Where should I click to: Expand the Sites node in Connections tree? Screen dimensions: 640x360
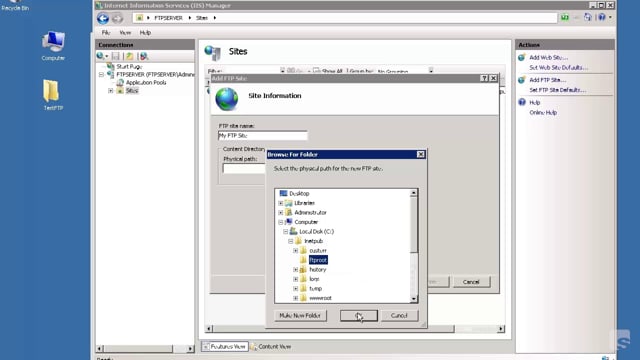pyautogui.click(x=111, y=91)
